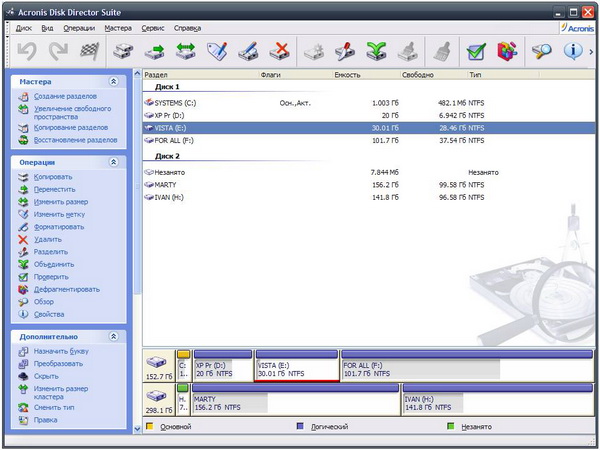Click Изменить размер operation
The height and width of the screenshot is (450, 600).
pos(61,202)
